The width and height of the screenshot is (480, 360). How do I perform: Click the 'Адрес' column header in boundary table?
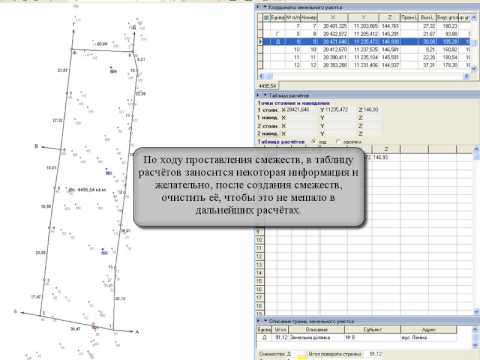pos(428,329)
